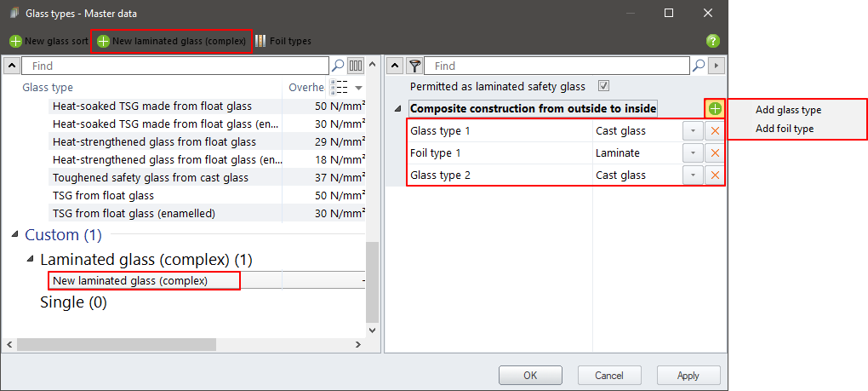Viewport: 868px width, 391px height.
Task: Open Glass type 1 dropdown arrow
Action: pyautogui.click(x=693, y=131)
